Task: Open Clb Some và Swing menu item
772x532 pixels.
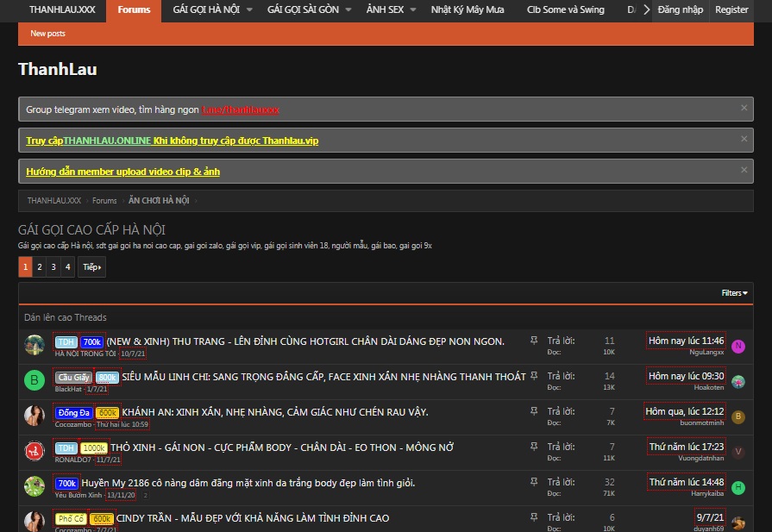Action: click(565, 9)
